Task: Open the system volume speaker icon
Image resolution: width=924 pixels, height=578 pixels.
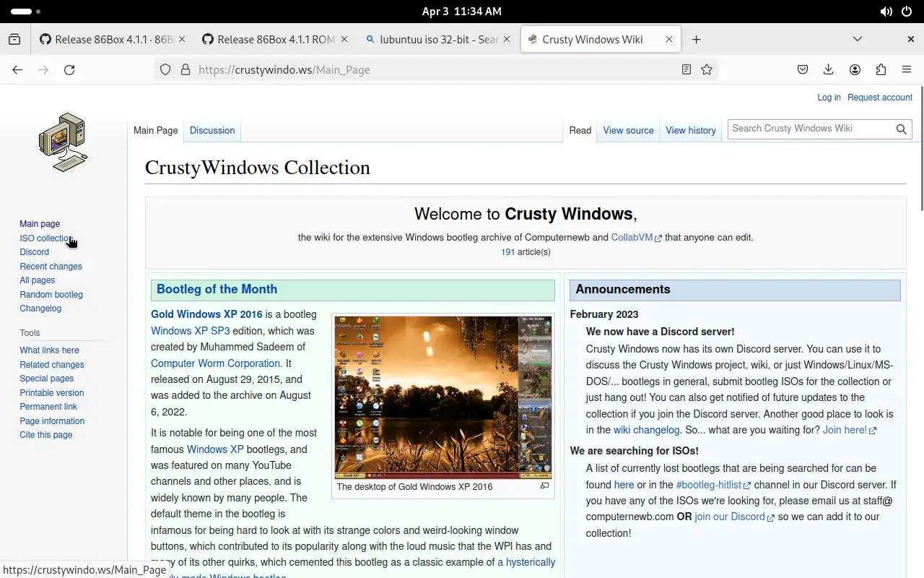Action: point(886,12)
